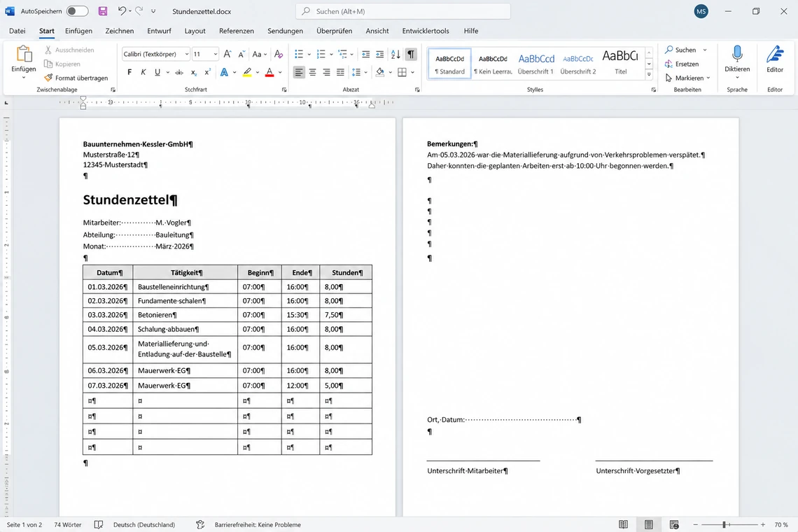Decrease paragraph indent
Image resolution: width=798 pixels, height=532 pixels.
point(365,54)
